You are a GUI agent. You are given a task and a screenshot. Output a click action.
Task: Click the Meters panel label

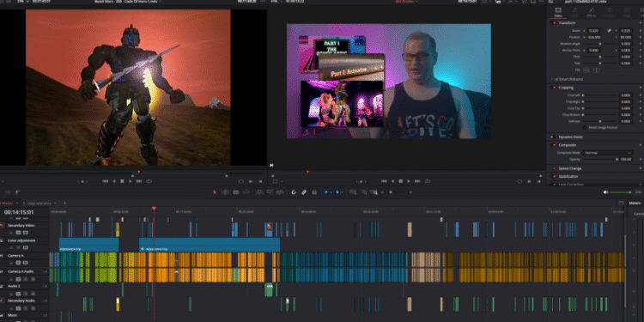click(635, 204)
